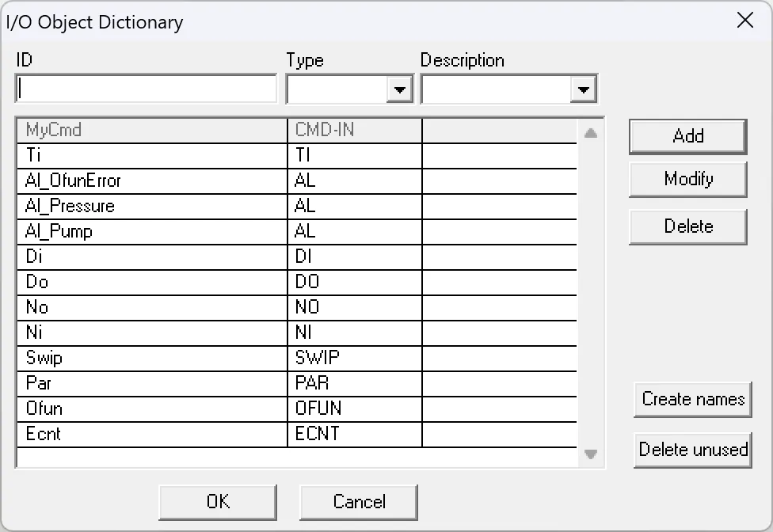The width and height of the screenshot is (773, 532).
Task: Dismiss the dialog with Cancel
Action: (358, 501)
